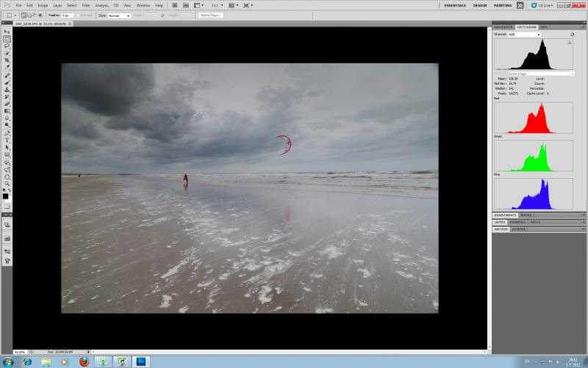Select the Quick Selection tool
This screenshot has width=588, height=368.
pyautogui.click(x=7, y=53)
